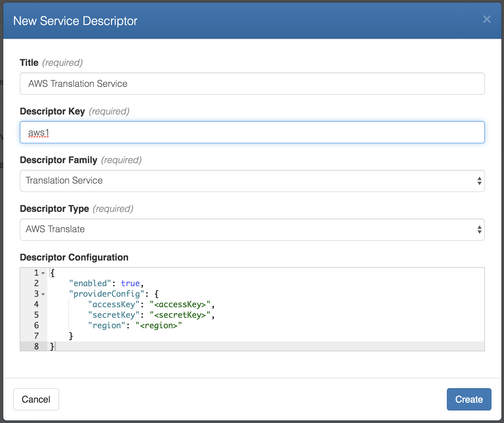Viewport: 504px width, 423px height.
Task: Place cursor in the <accessKey> placeholder value
Action: click(x=180, y=304)
